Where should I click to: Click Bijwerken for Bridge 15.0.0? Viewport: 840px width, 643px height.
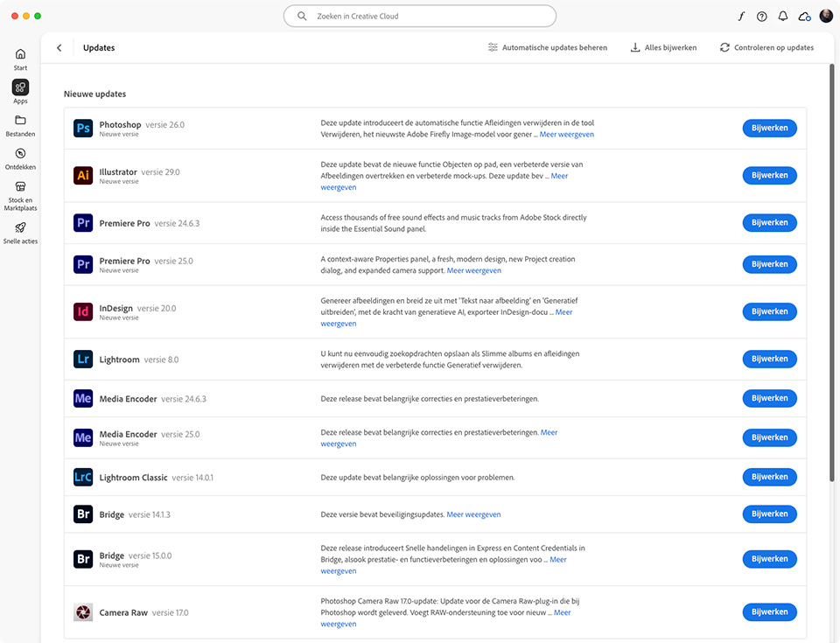point(769,559)
